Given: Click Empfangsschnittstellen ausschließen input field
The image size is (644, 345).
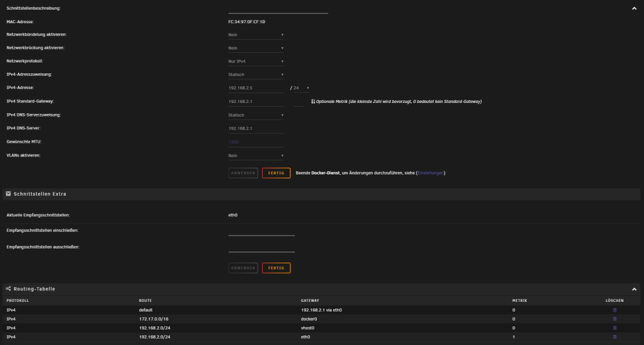Looking at the screenshot, I should click(x=261, y=247).
